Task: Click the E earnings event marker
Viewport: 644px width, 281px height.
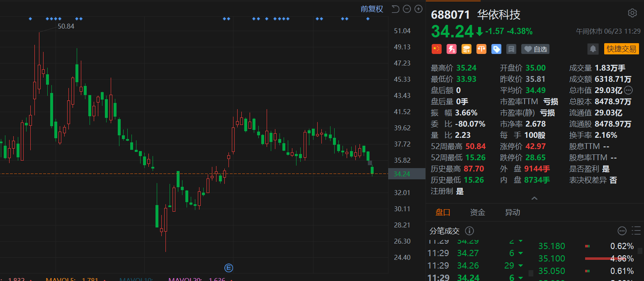Action: [228, 268]
